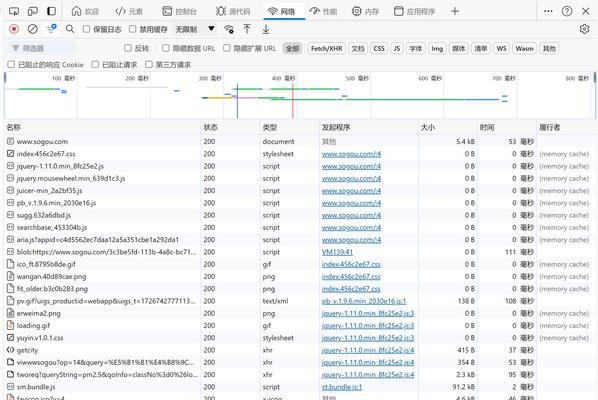Open initiator link for jquery-1.11.0.min_8fc25e2.js row
The height and width of the screenshot is (400, 598).
(351, 166)
